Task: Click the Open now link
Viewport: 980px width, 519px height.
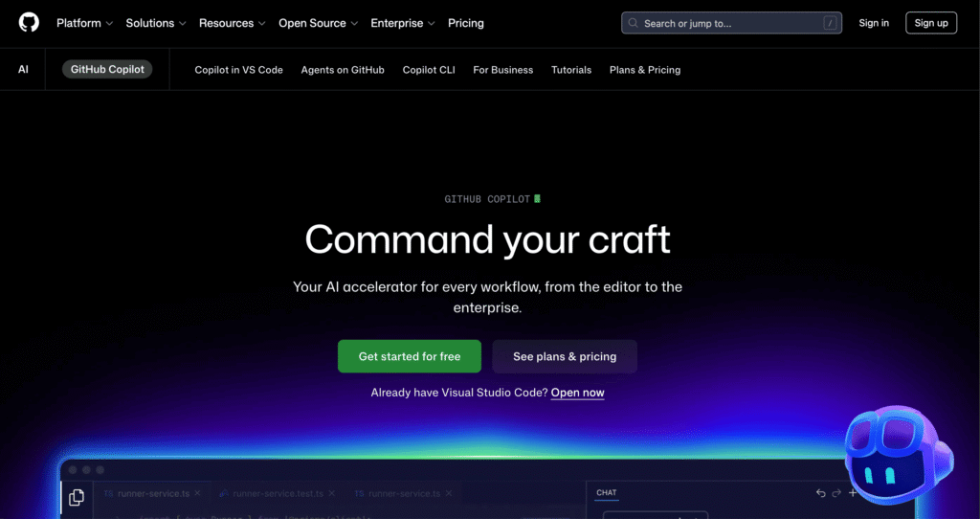Action: click(577, 393)
